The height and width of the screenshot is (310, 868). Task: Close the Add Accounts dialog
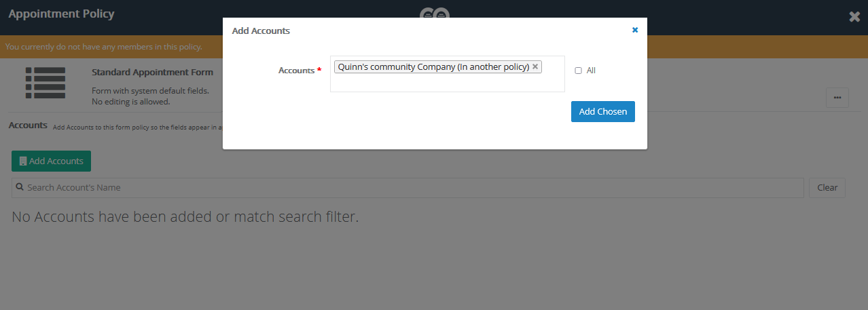click(x=635, y=30)
